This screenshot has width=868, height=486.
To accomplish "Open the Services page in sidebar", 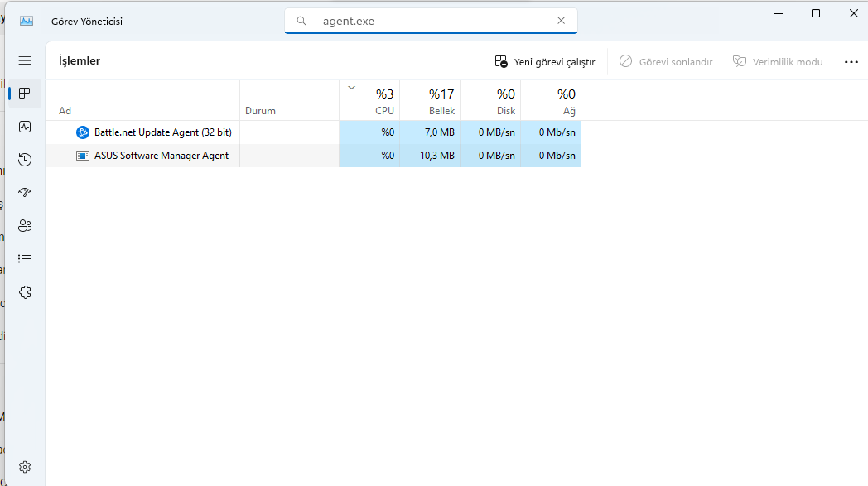I will [25, 292].
